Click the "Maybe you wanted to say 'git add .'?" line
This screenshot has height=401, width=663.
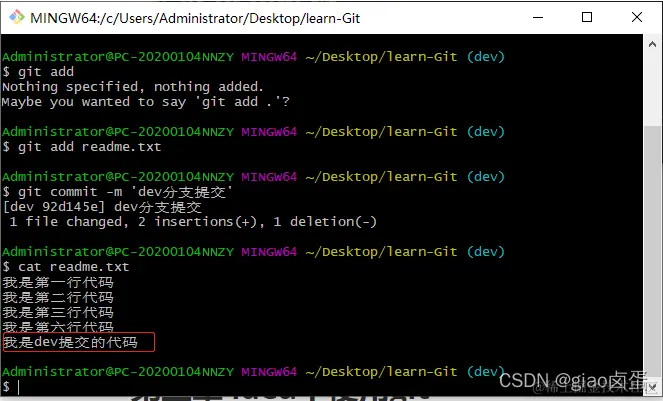(x=145, y=102)
